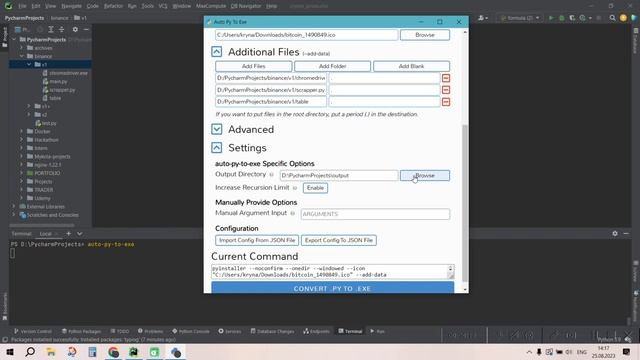640x360 pixels.
Task: Focus the Output Directory path field
Action: 339,176
